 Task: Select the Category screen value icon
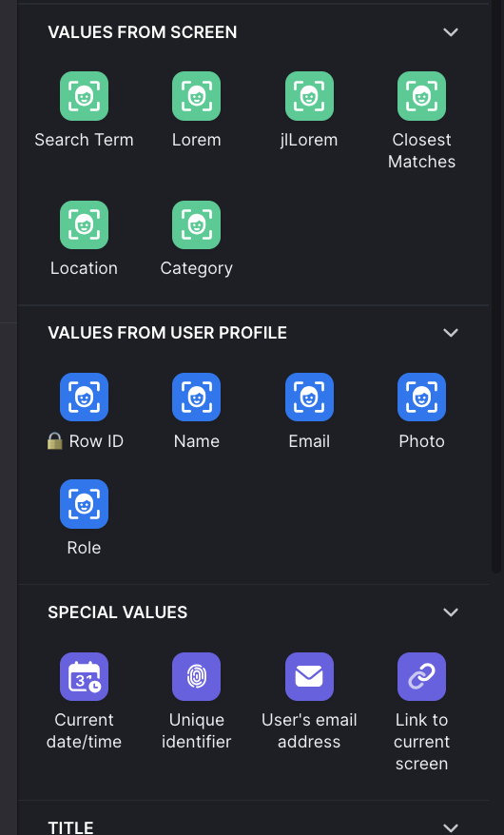point(197,224)
